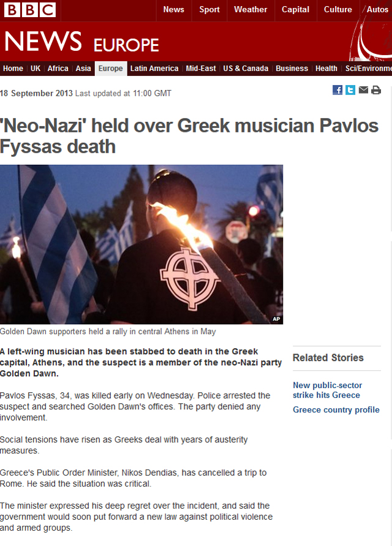Screen dimensions: 392x546
Task: Share article via Twitter icon
Action: click(x=350, y=90)
